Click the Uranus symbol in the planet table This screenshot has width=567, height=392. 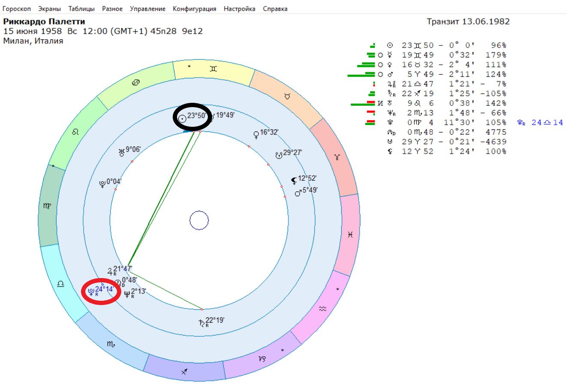(390, 103)
